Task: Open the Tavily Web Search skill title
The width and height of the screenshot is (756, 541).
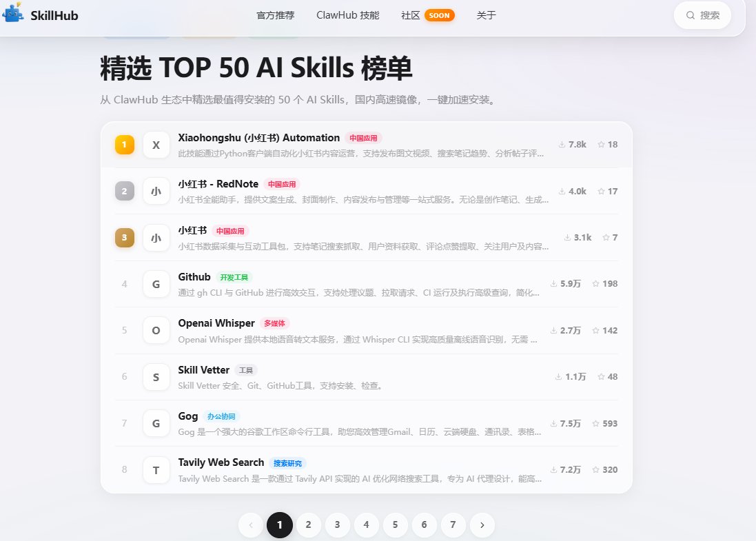Action: [221, 463]
